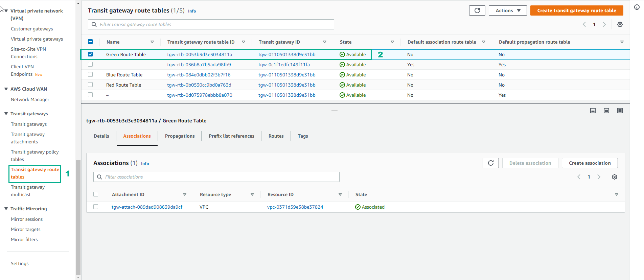
Task: Click the Create association button
Action: [x=590, y=163]
